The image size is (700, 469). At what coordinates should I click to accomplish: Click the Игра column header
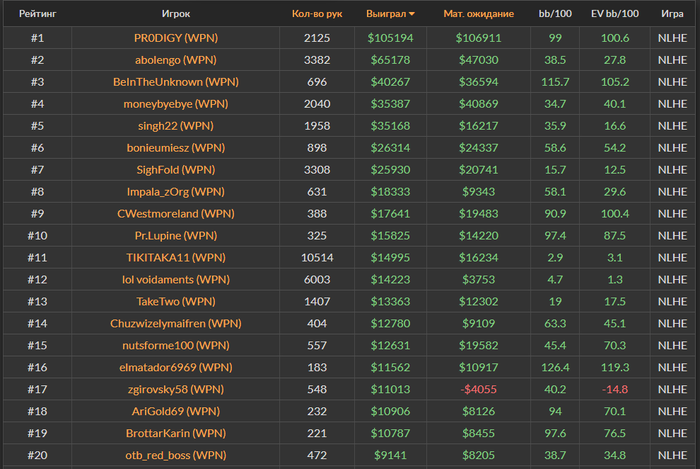click(x=672, y=15)
